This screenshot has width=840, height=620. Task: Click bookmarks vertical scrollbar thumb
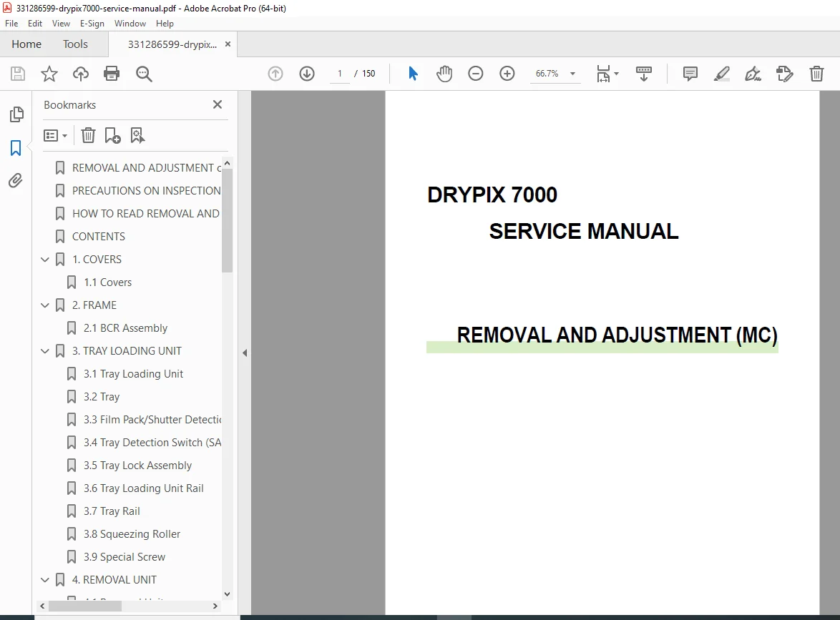(227, 220)
